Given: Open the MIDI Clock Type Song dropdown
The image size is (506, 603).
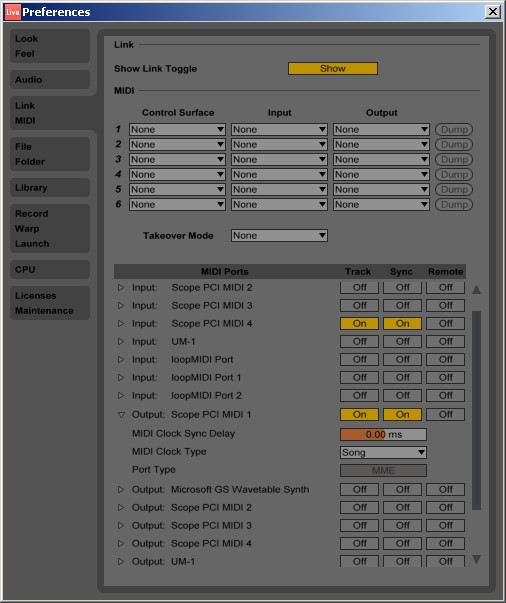Looking at the screenshot, I should coord(383,452).
